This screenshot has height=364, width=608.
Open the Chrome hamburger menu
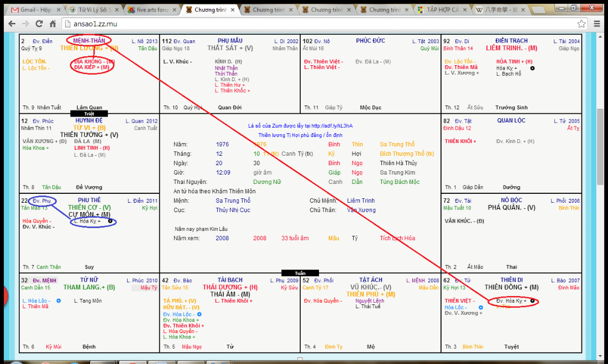pyautogui.click(x=598, y=24)
